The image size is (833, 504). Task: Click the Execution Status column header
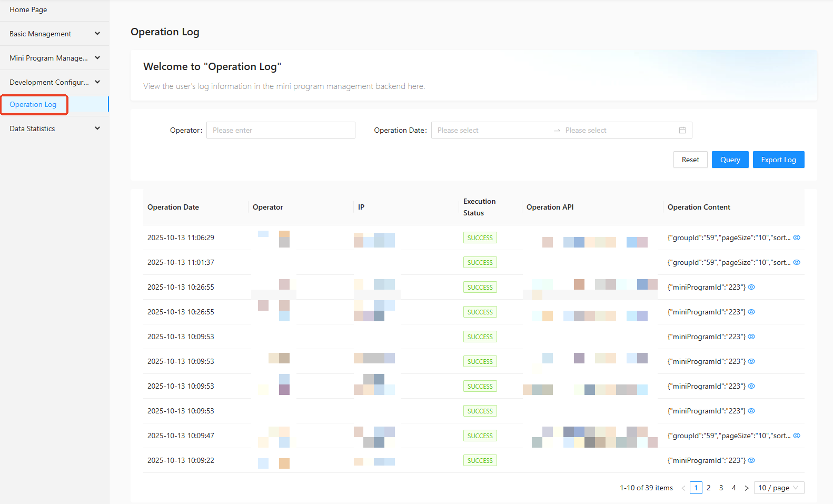click(480, 207)
